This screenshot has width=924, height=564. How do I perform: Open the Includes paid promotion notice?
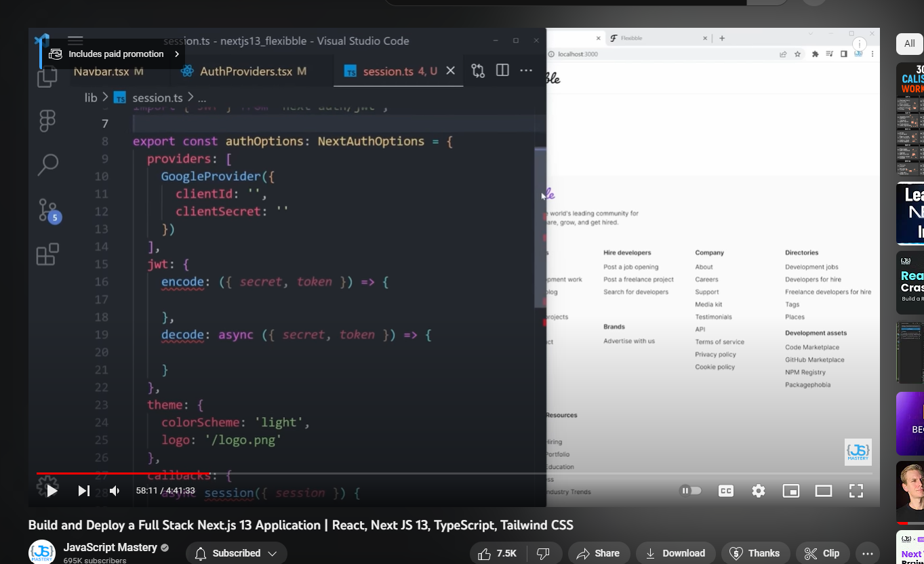[x=114, y=54]
